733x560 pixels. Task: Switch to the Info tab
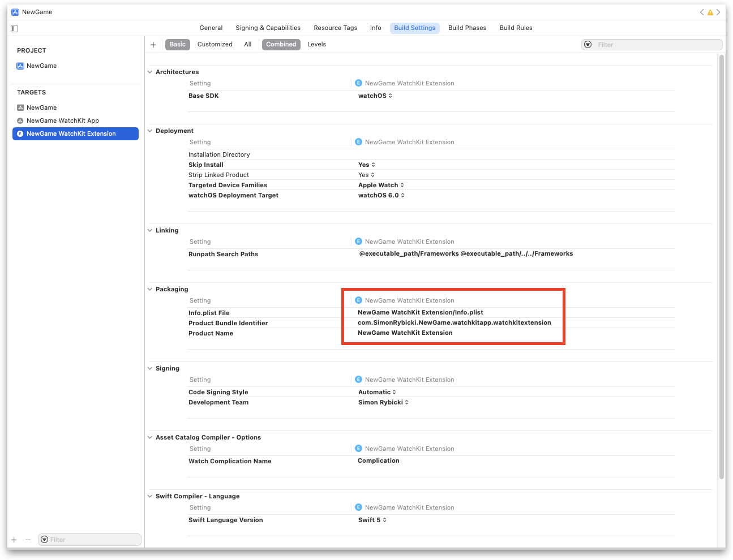376,28
